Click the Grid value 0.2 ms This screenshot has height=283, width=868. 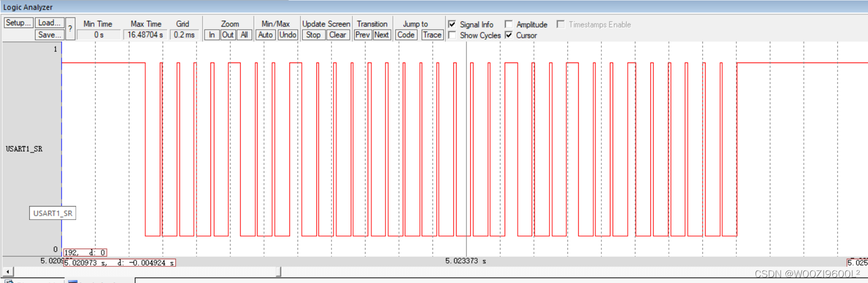coord(184,34)
